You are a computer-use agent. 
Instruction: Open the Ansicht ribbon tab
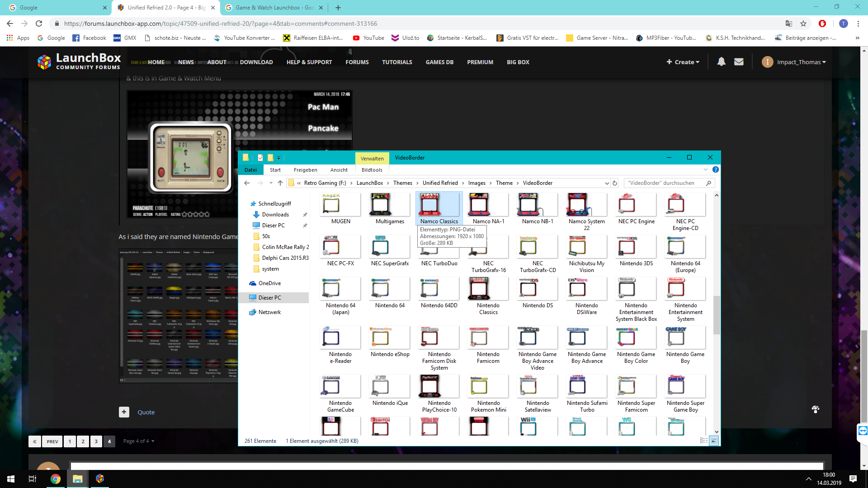[x=339, y=170]
